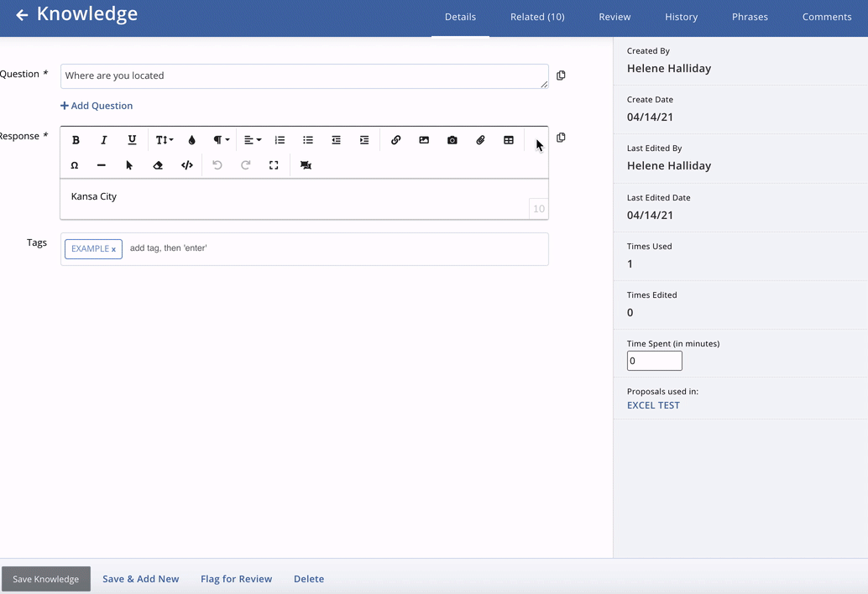Viewport: 868px width, 594px height.
Task: Switch to code view
Action: pos(187,165)
